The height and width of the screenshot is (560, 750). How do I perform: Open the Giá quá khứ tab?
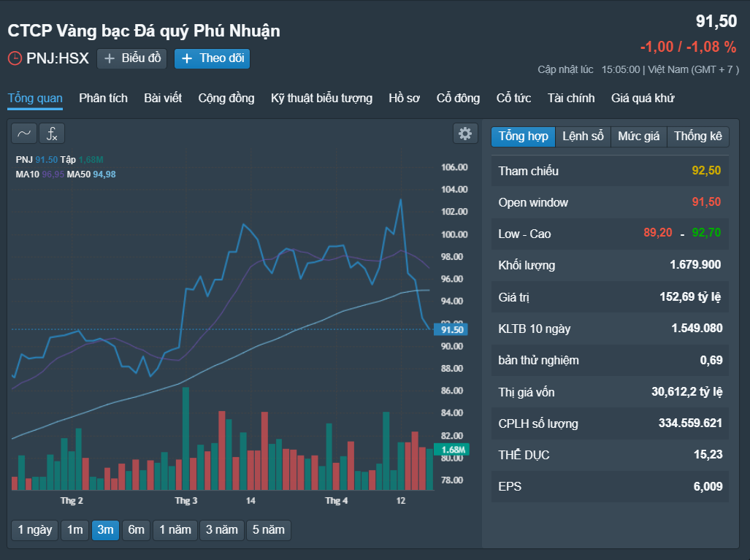(x=643, y=98)
